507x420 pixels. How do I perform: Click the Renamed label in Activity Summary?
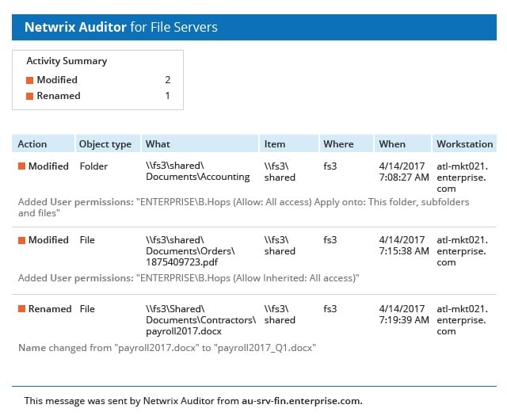point(59,96)
